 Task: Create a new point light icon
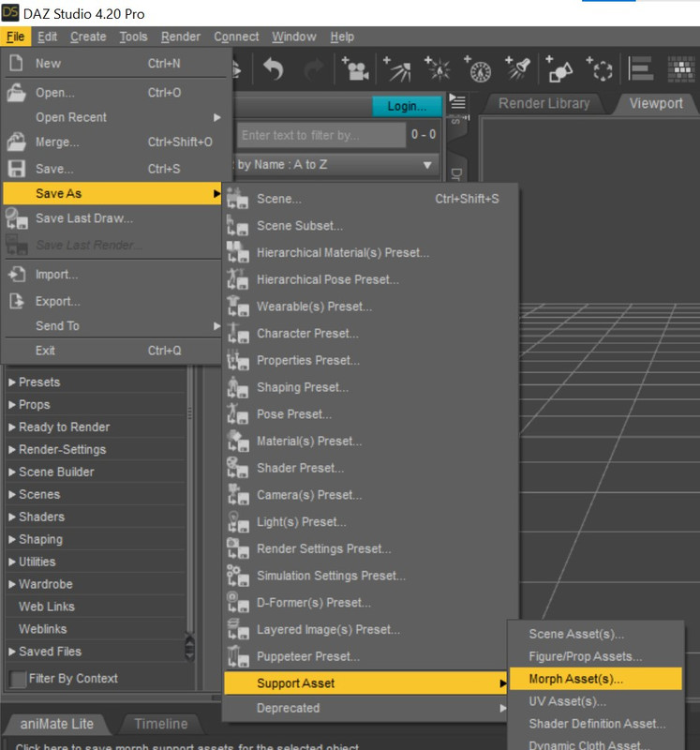438,68
